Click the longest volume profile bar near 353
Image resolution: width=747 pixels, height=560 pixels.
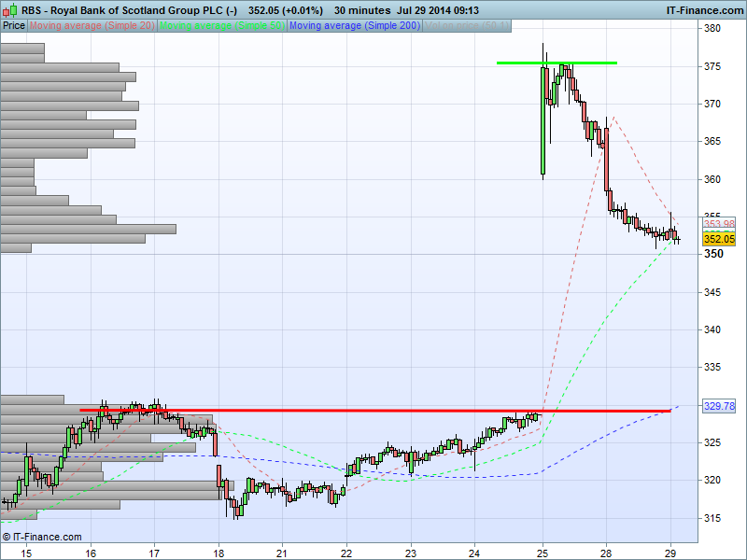pyautogui.click(x=89, y=229)
